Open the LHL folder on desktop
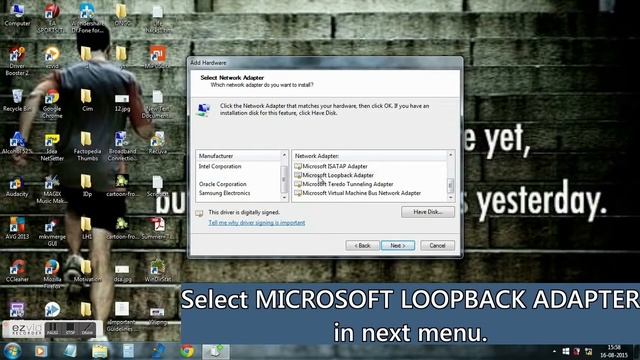The height and width of the screenshot is (360, 640). point(87,228)
